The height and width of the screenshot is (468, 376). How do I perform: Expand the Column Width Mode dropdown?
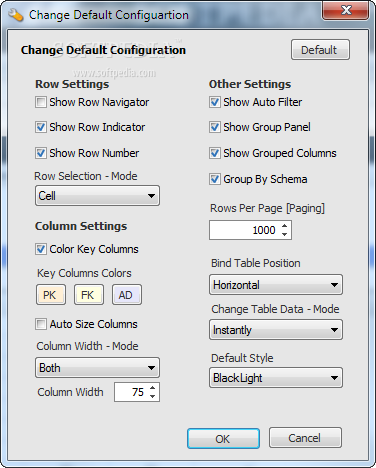(x=97, y=368)
